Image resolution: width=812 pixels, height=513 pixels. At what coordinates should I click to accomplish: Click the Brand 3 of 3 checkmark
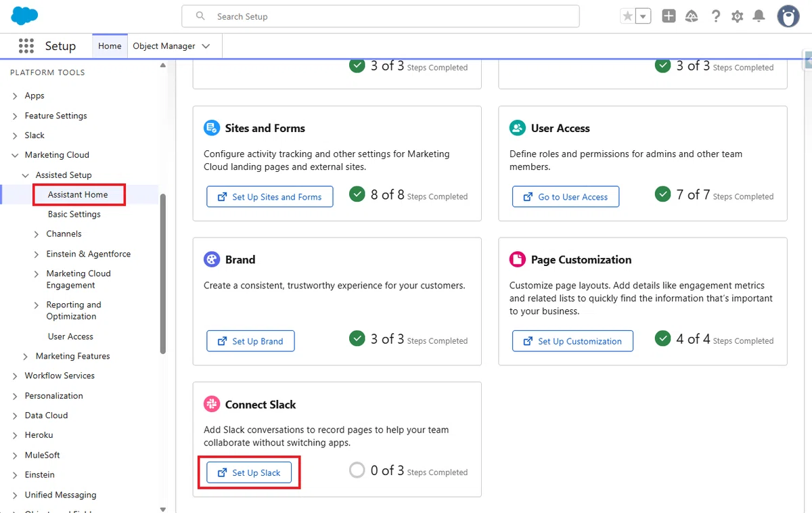click(x=357, y=338)
